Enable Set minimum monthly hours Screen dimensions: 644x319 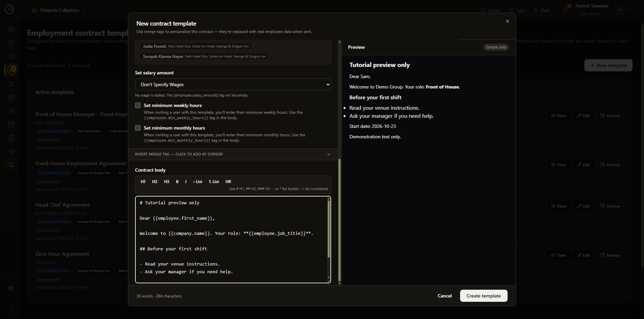click(x=138, y=128)
